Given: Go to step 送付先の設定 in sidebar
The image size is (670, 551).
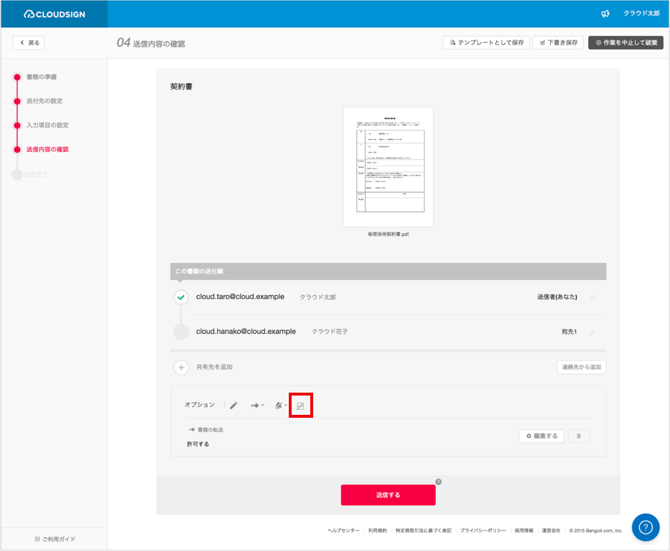Looking at the screenshot, I should coord(45,101).
